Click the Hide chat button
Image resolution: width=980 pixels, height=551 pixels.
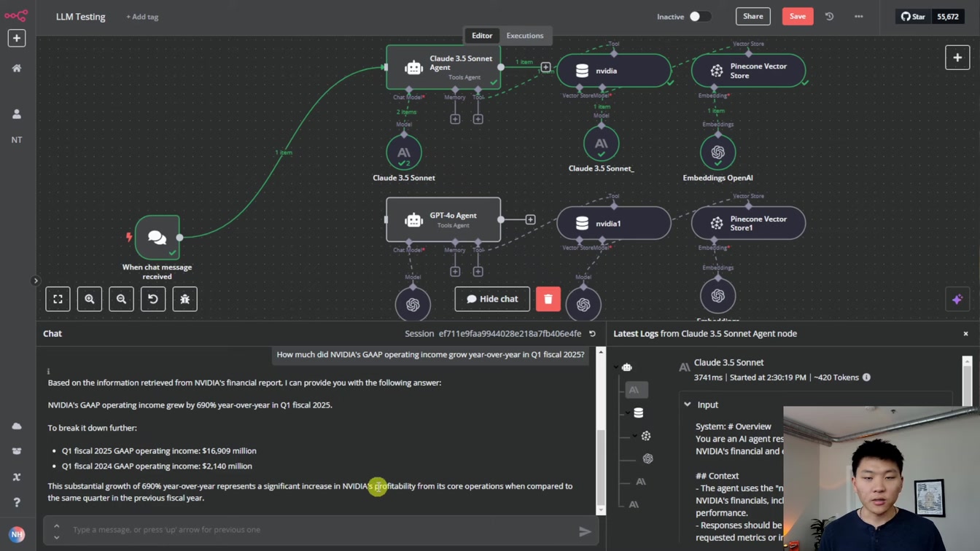[492, 299]
